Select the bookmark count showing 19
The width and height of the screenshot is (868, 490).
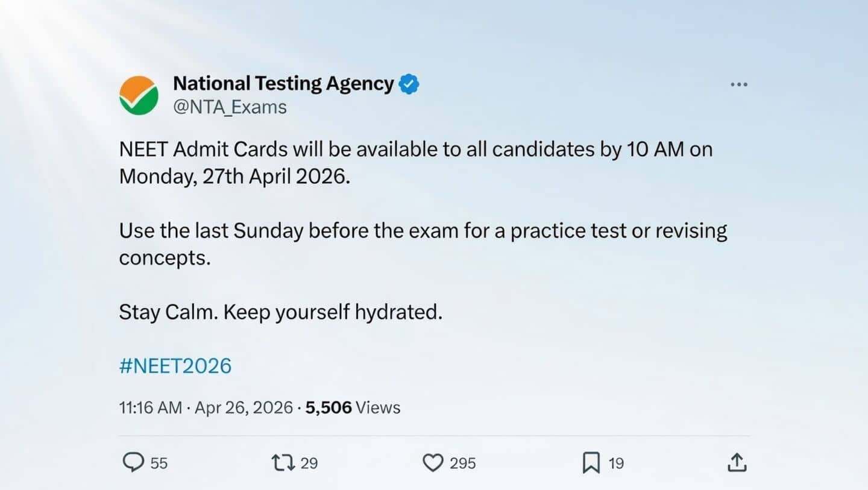click(x=616, y=463)
